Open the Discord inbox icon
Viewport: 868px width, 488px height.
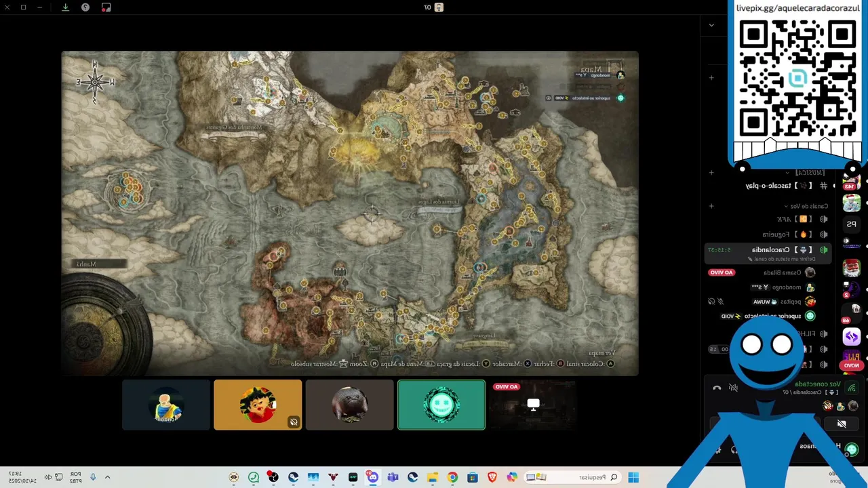(x=106, y=7)
